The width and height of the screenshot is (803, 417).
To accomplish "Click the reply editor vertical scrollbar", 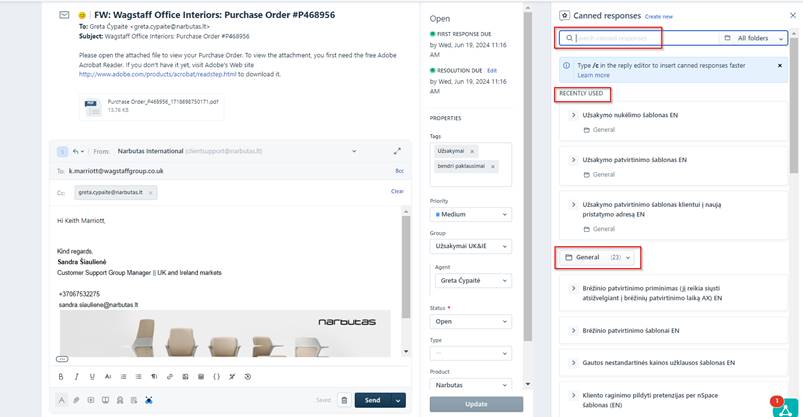I will 406,266.
